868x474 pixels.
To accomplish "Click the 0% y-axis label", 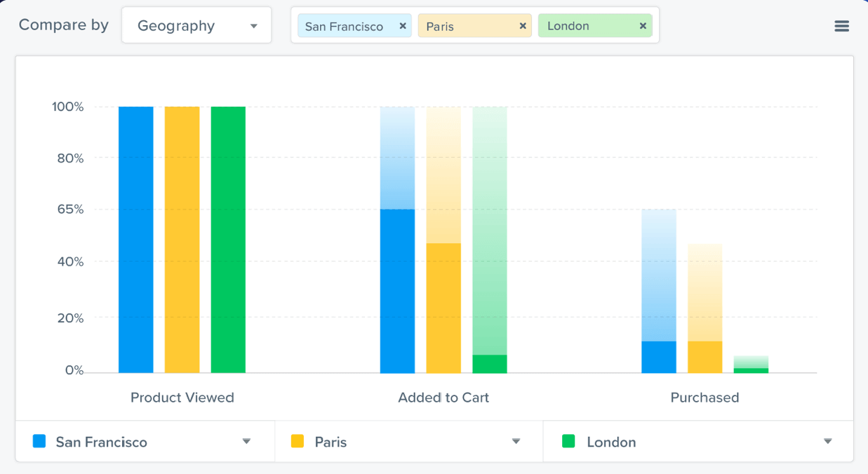I will click(74, 370).
